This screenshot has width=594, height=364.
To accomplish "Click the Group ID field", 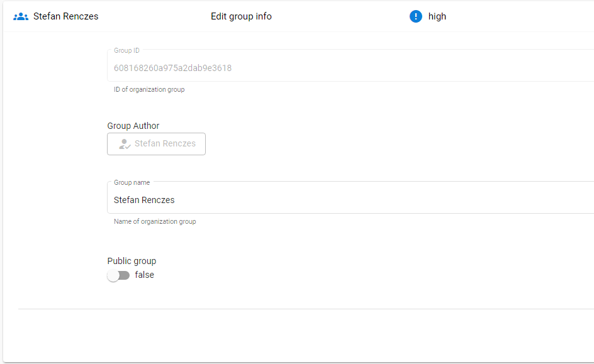I will [350, 65].
